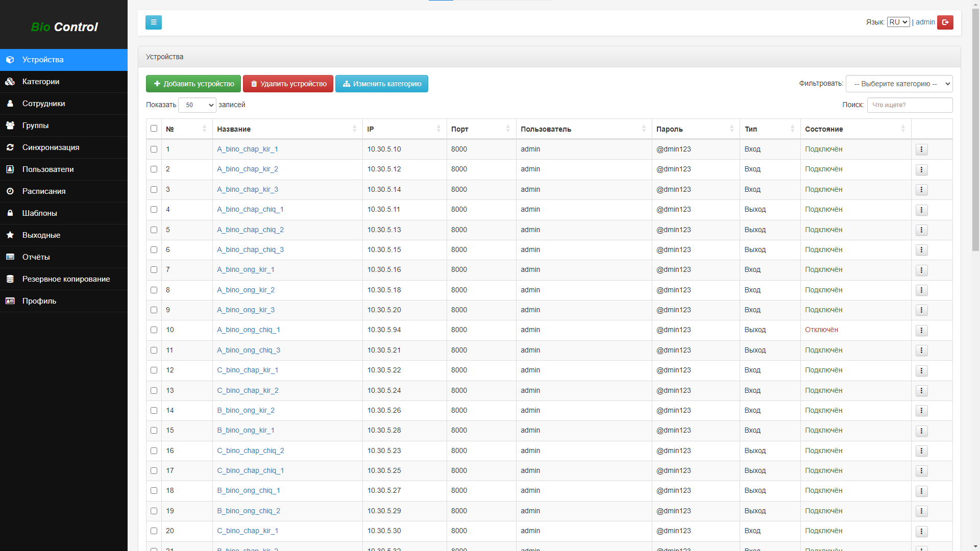Sort by Тип column header

tap(770, 129)
